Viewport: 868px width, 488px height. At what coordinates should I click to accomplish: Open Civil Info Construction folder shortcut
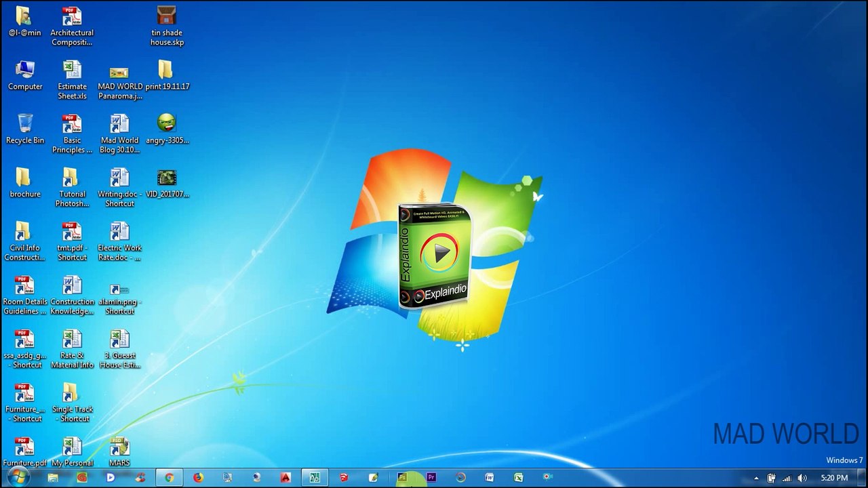[24, 241]
